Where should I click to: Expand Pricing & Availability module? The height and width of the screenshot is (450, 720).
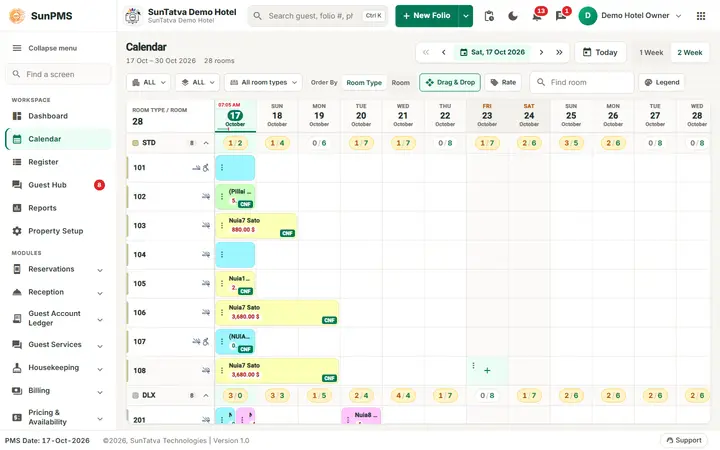coord(58,417)
